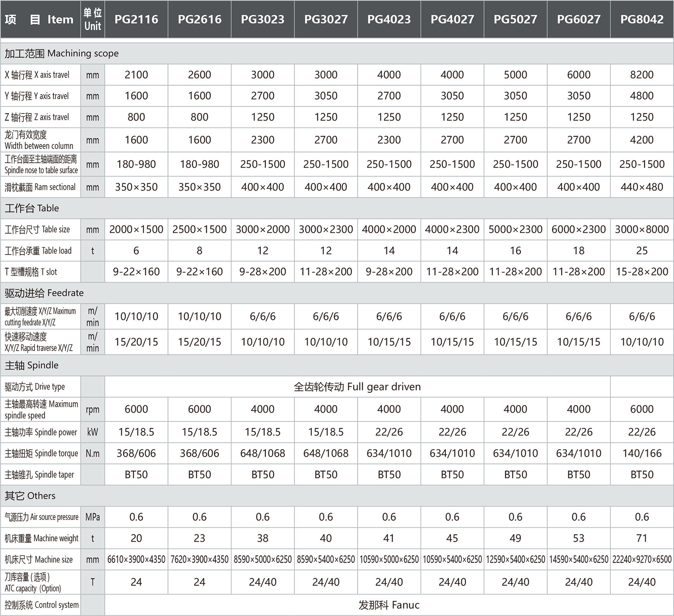Select the PG3027 column heading

pos(326,19)
